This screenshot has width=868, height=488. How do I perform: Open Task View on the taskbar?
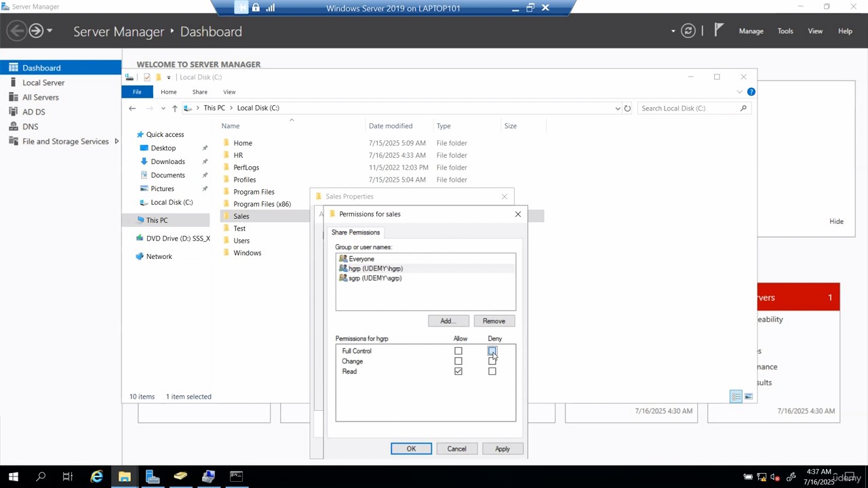click(68, 477)
